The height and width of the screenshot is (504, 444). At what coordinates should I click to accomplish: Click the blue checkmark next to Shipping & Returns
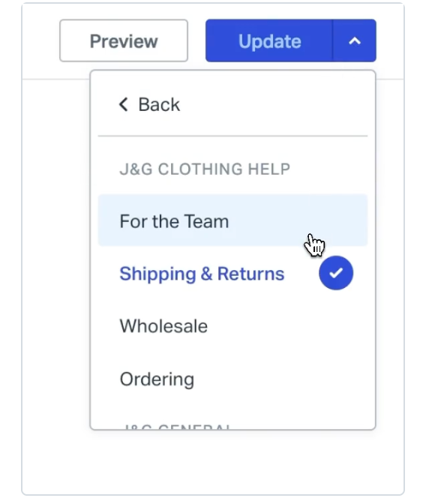pos(336,273)
